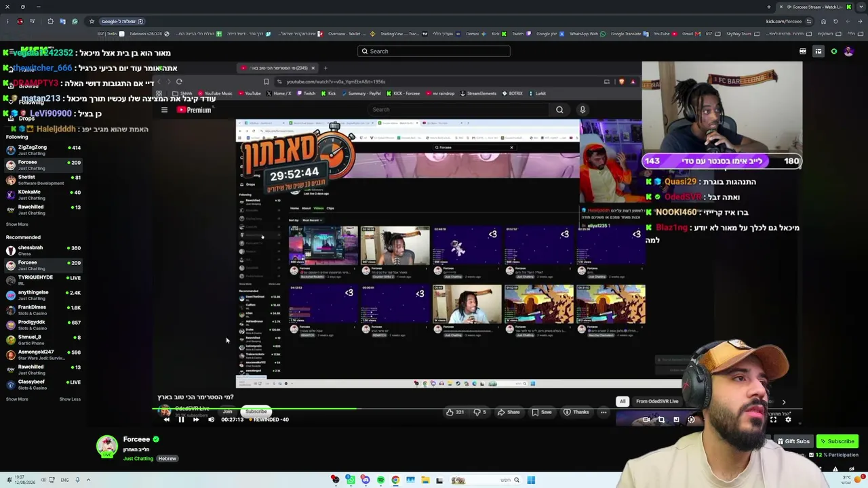Open more actions on YouTube video row
Screen dimensions: 868x488
[604, 412]
